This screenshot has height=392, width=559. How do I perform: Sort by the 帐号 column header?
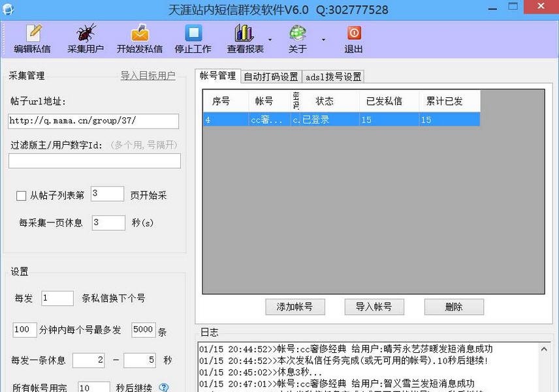tap(270, 101)
